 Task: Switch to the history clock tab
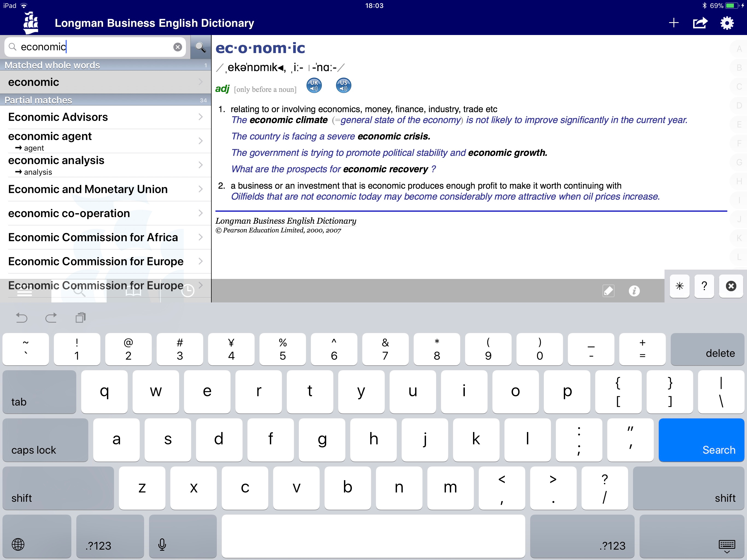(x=187, y=291)
